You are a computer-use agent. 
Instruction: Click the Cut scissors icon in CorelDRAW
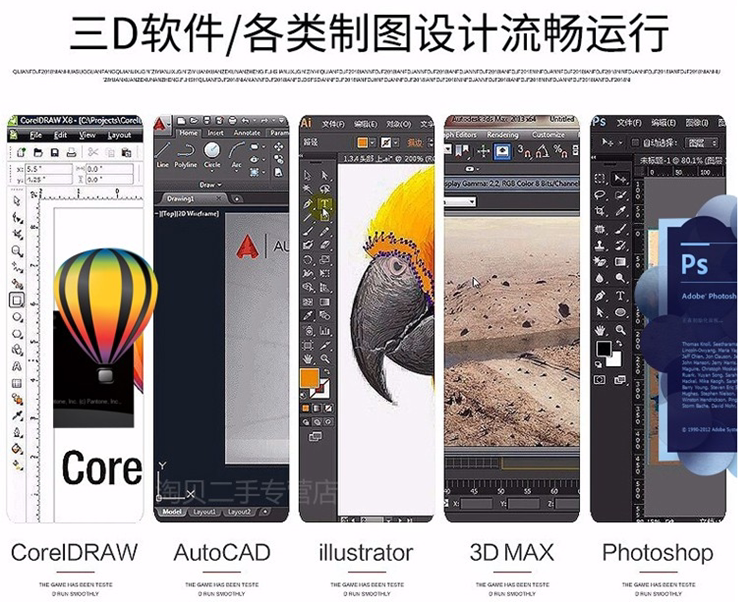click(93, 153)
